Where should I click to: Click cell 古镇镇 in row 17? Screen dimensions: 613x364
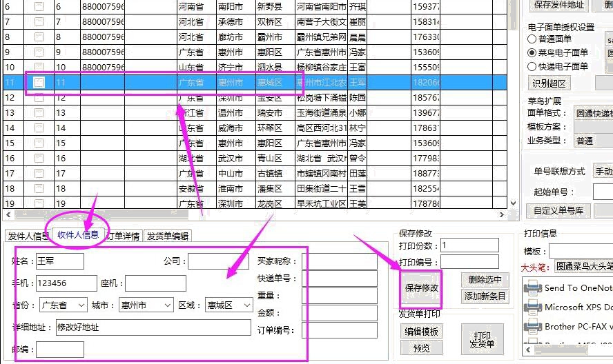coord(275,174)
